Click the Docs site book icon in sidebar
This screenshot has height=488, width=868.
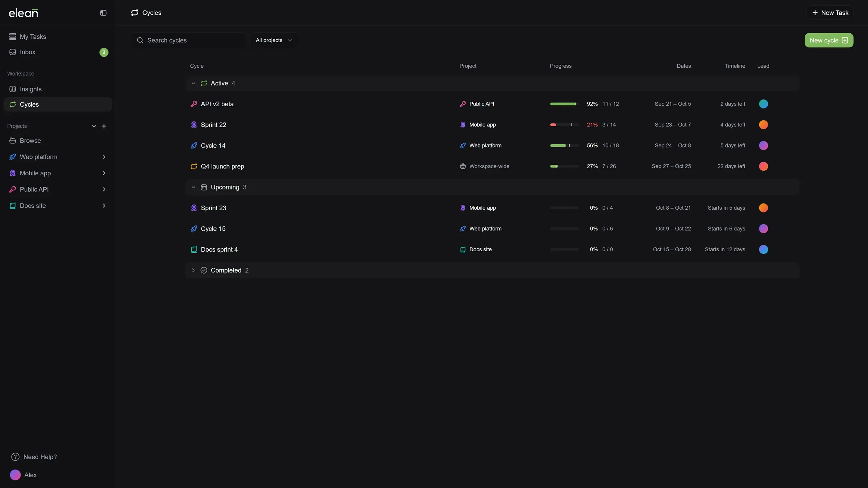[13, 206]
